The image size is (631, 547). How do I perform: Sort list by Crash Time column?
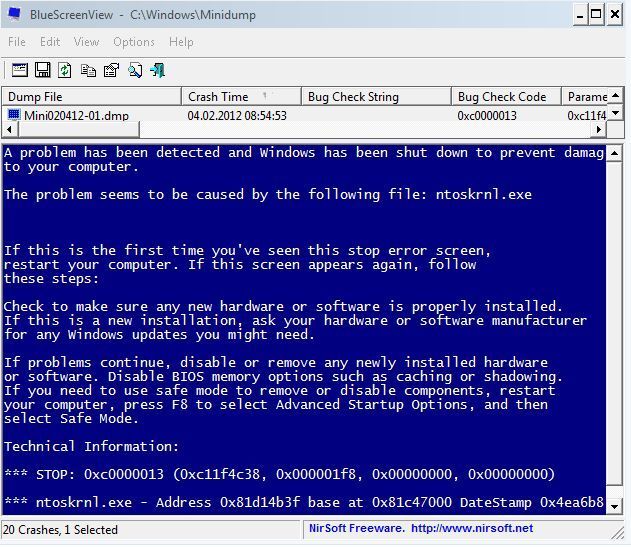pyautogui.click(x=240, y=97)
